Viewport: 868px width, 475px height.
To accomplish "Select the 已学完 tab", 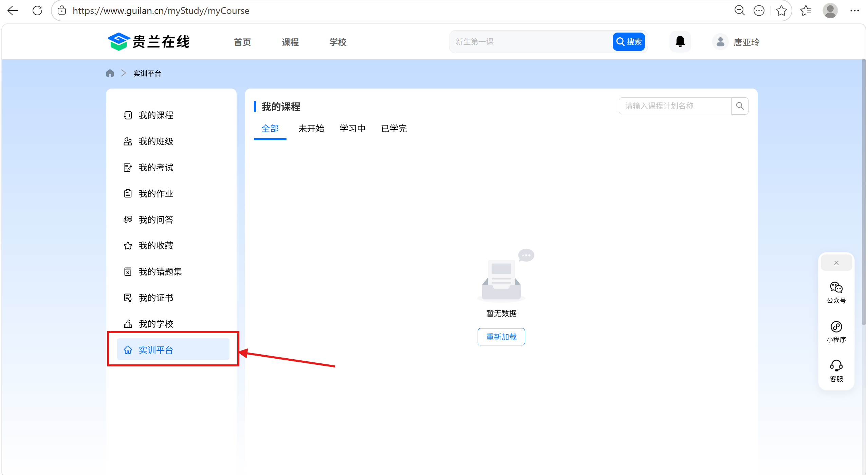I will 394,129.
